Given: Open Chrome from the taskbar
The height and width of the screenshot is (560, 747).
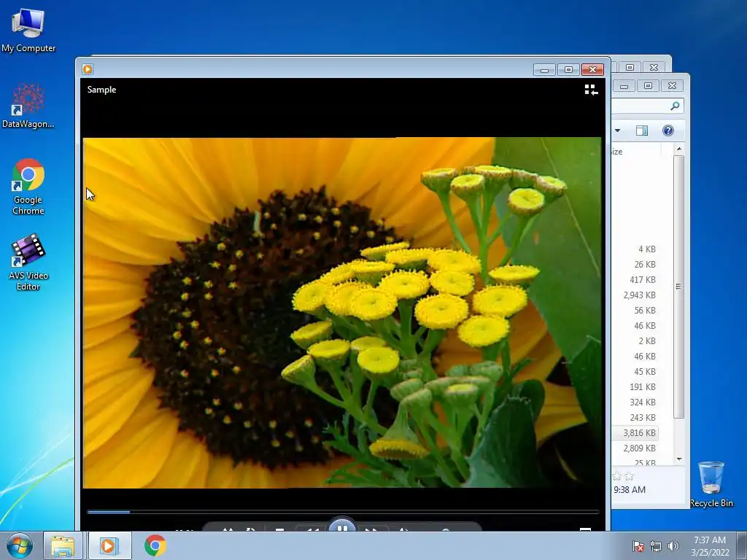Looking at the screenshot, I should [155, 545].
